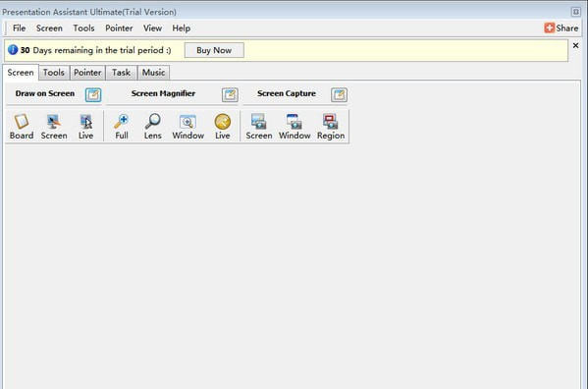Launch Live magnifier mode
This screenshot has width=588, height=389.
pos(223,127)
